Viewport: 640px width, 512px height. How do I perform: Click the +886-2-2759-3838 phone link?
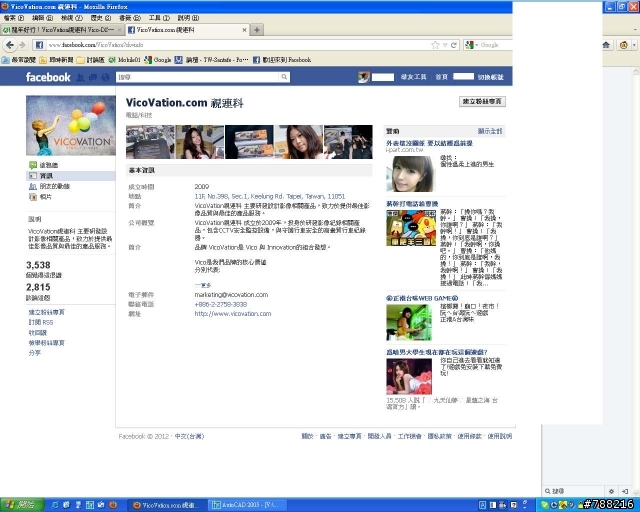[220, 304]
